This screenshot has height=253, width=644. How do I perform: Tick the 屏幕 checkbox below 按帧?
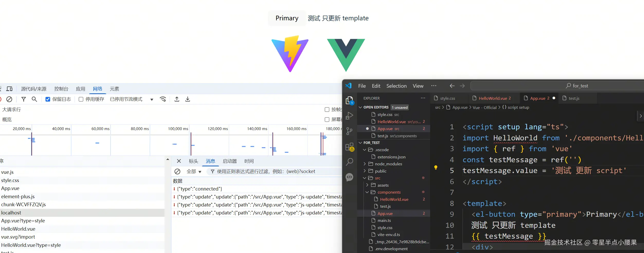[327, 120]
